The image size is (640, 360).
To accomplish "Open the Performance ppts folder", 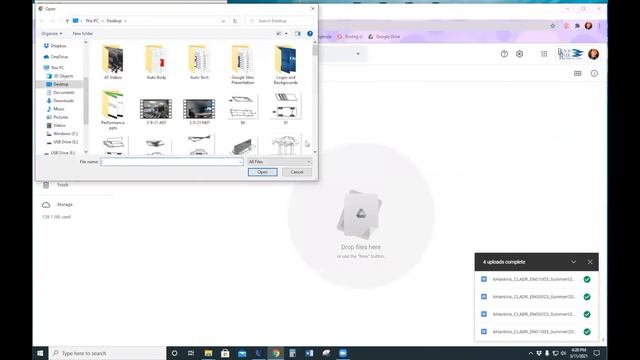I will point(113,110).
